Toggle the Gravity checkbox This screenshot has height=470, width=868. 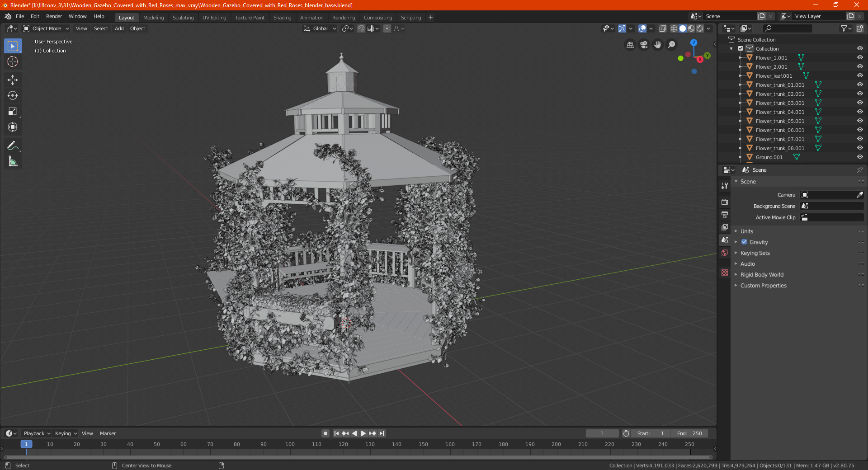click(x=744, y=242)
